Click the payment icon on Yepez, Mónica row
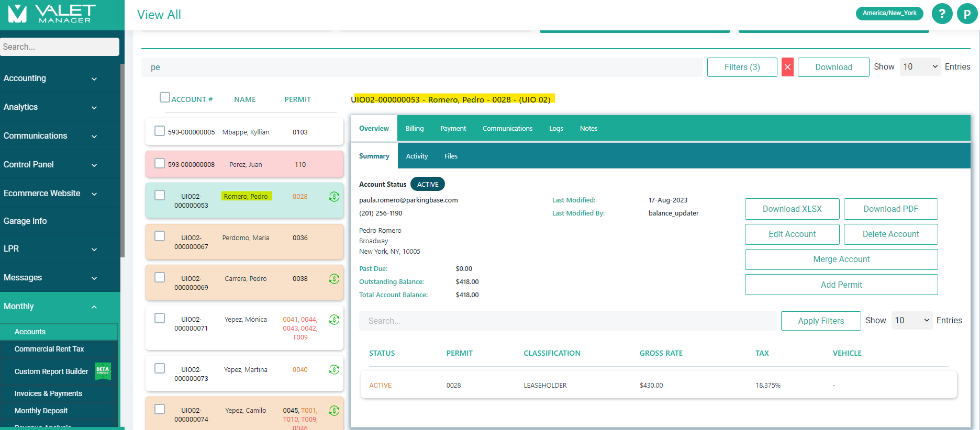The height and width of the screenshot is (430, 980). click(x=334, y=320)
